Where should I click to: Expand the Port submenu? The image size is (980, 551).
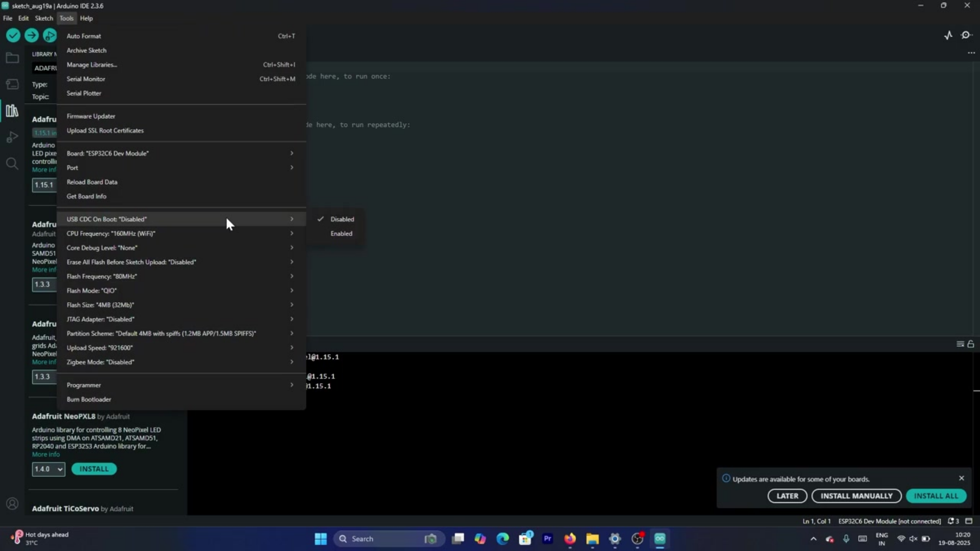coord(181,168)
